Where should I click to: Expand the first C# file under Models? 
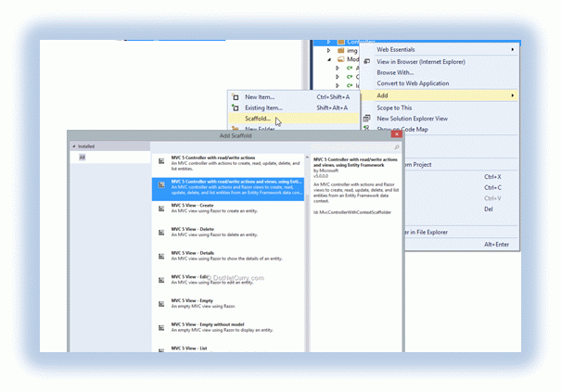337,68
